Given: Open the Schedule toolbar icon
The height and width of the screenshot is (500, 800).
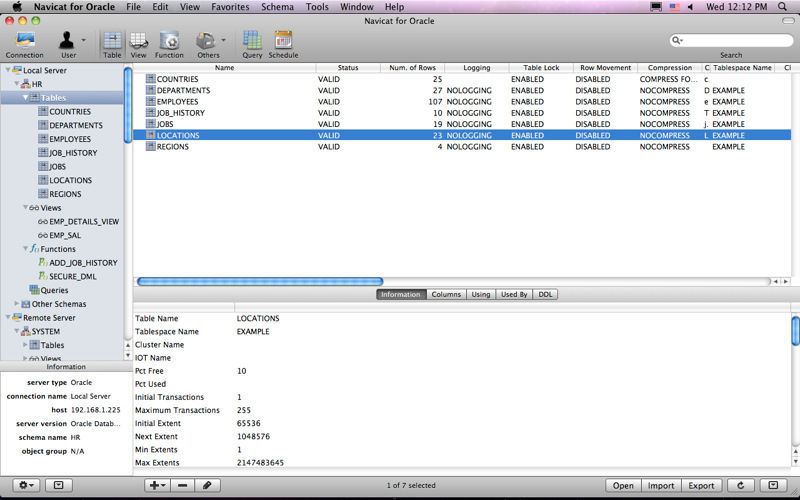Looking at the screenshot, I should [283, 41].
